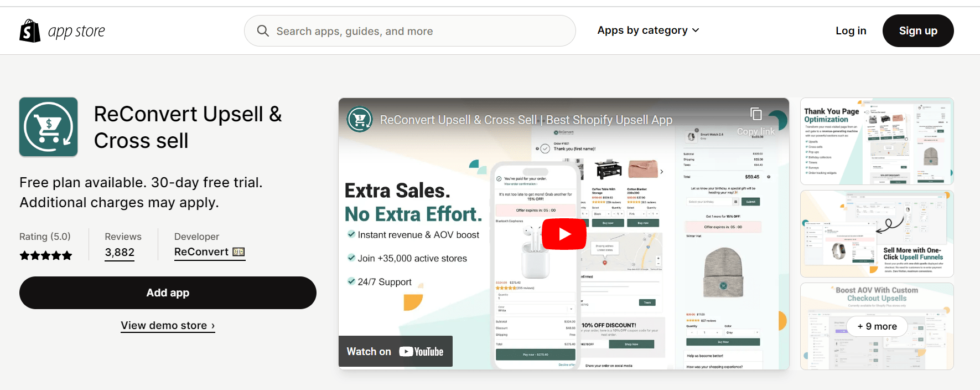Click the ReConvert app cart icon
This screenshot has height=390, width=980.
[49, 127]
